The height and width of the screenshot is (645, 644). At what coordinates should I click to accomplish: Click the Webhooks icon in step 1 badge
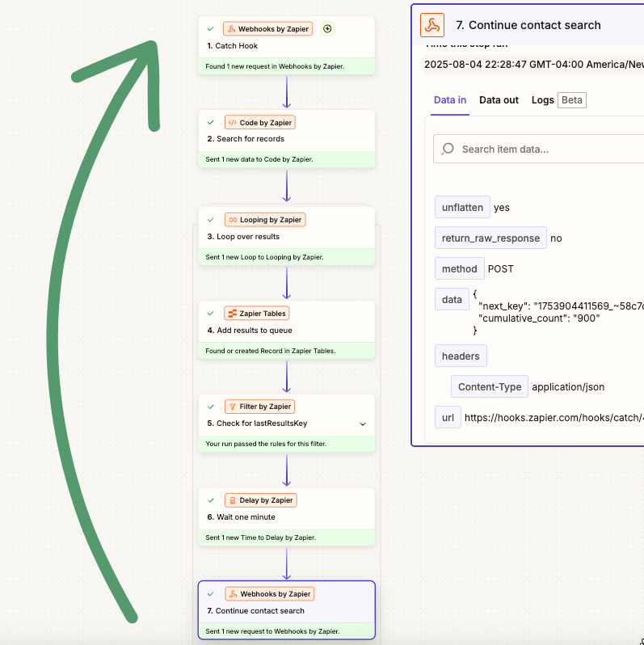coord(232,29)
